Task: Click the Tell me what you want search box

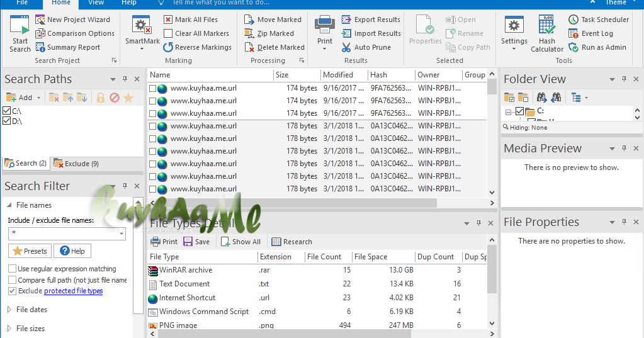Action: [221, 3]
